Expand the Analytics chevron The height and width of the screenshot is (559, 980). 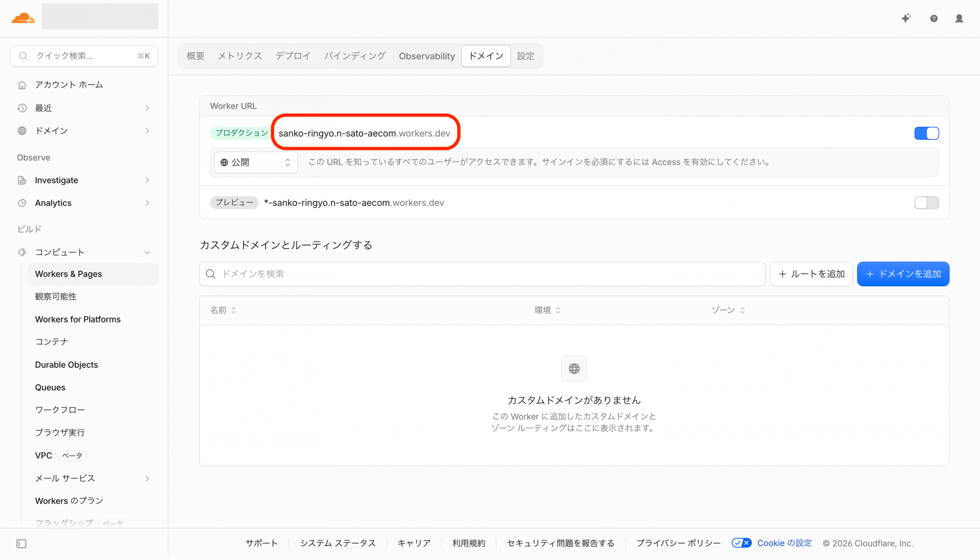147,203
